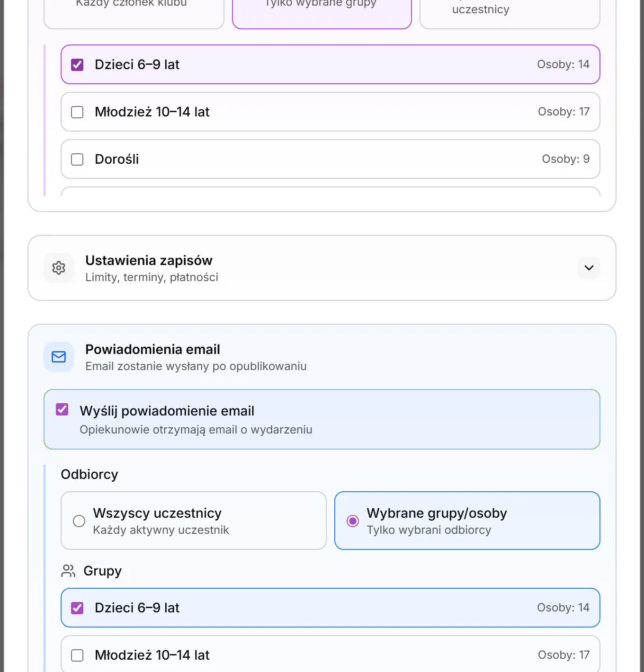This screenshot has height=672, width=644.
Task: Uncheck Dzieci 6–9 lat under the Grupy heading
Action: (x=77, y=608)
